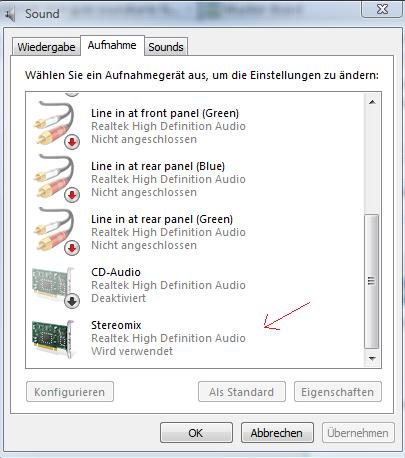Click the Sound speaker icon in title bar
Viewport: 405px width, 458px height.
click(x=11, y=14)
